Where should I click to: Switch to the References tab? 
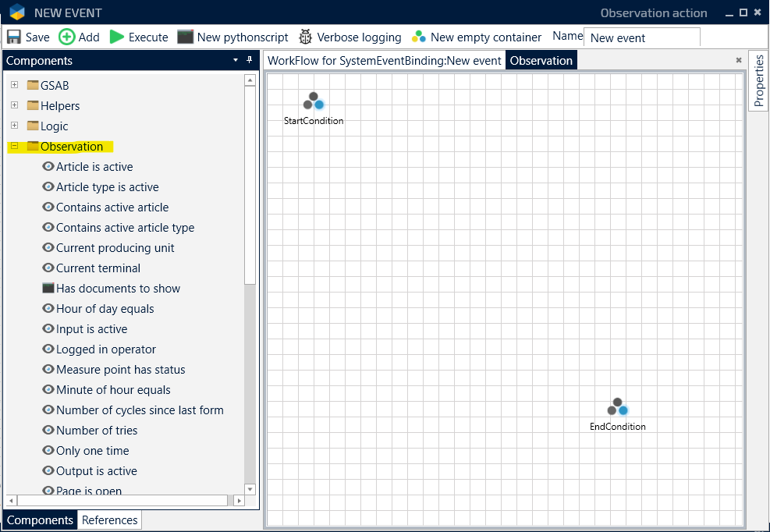point(109,520)
